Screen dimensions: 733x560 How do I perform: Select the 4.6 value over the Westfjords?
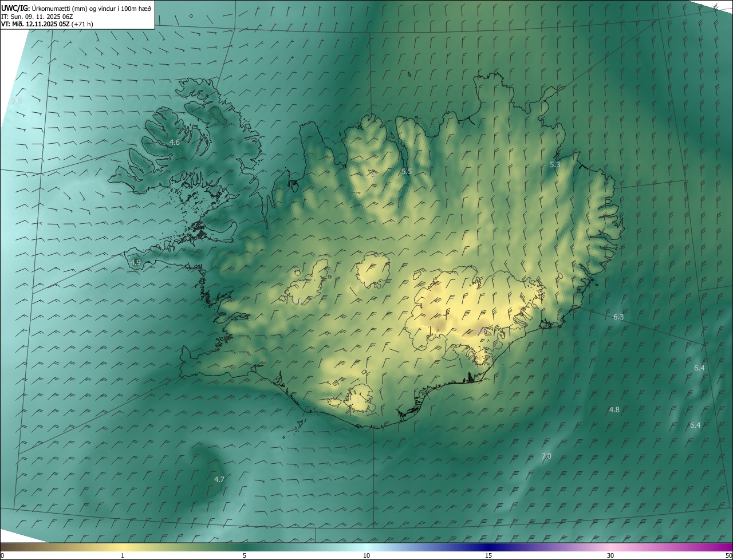(175, 142)
